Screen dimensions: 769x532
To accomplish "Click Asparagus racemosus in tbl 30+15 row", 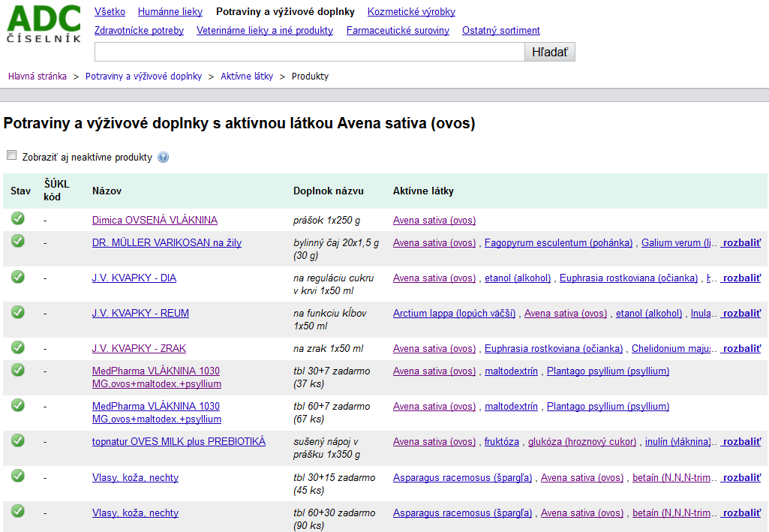I will tap(462, 477).
